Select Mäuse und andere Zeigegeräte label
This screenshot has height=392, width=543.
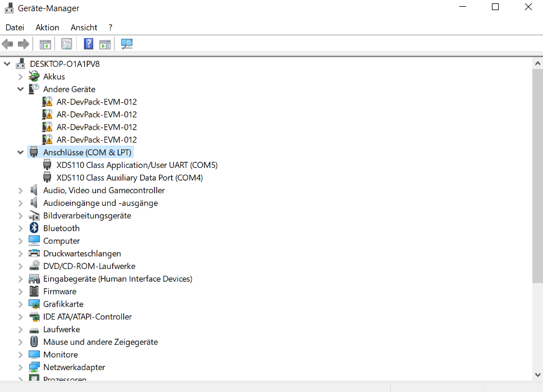101,342
